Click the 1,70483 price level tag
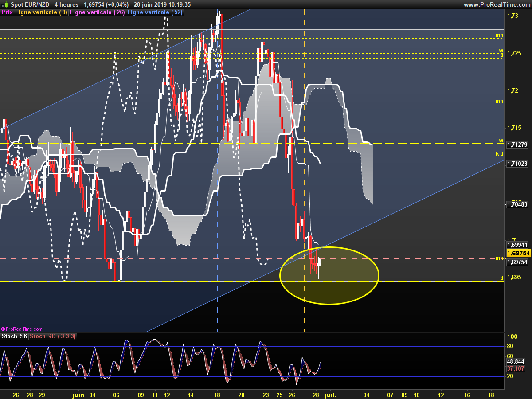This screenshot has height=399, width=532. (517, 204)
